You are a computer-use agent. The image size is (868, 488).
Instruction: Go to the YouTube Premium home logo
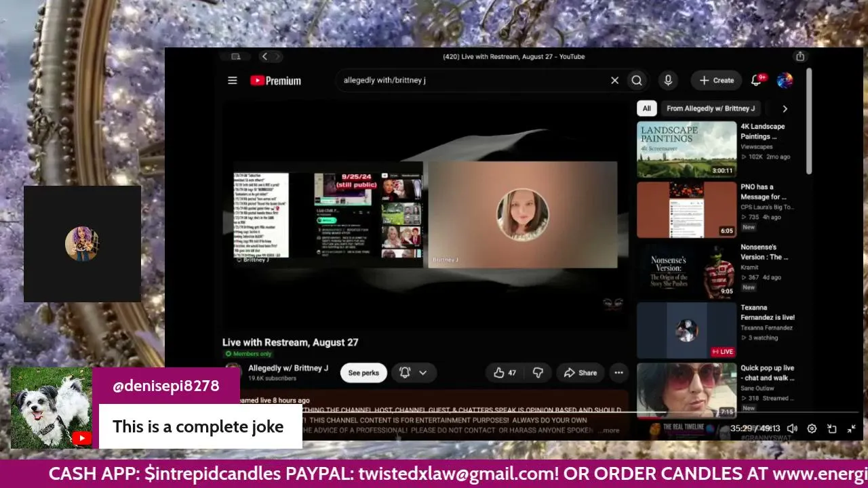pyautogui.click(x=275, y=81)
